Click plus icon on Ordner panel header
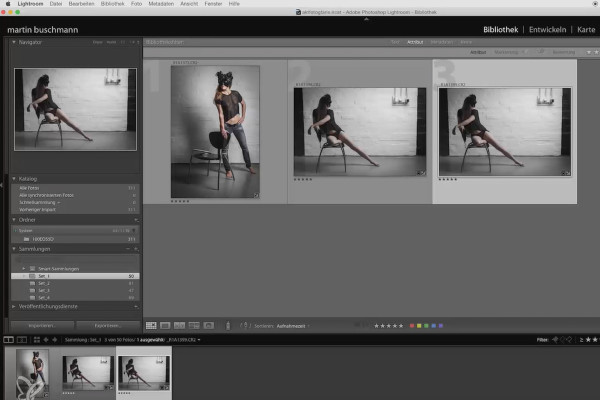 (136, 220)
